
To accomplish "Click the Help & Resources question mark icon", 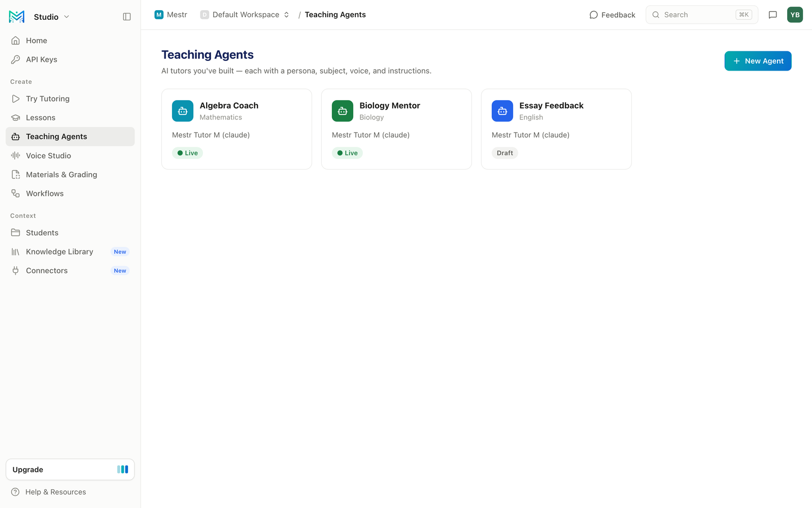I will (15, 492).
